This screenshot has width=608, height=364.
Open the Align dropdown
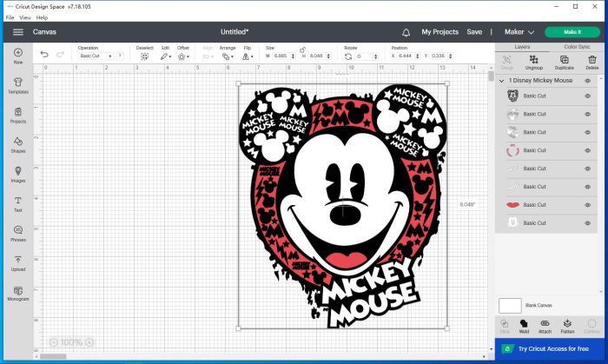tap(208, 56)
